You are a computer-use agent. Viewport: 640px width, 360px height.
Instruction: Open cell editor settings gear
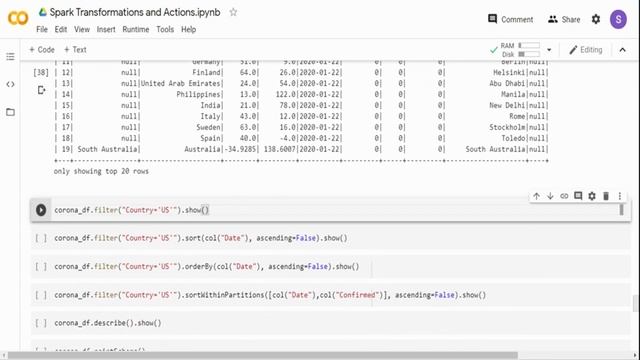(592, 196)
